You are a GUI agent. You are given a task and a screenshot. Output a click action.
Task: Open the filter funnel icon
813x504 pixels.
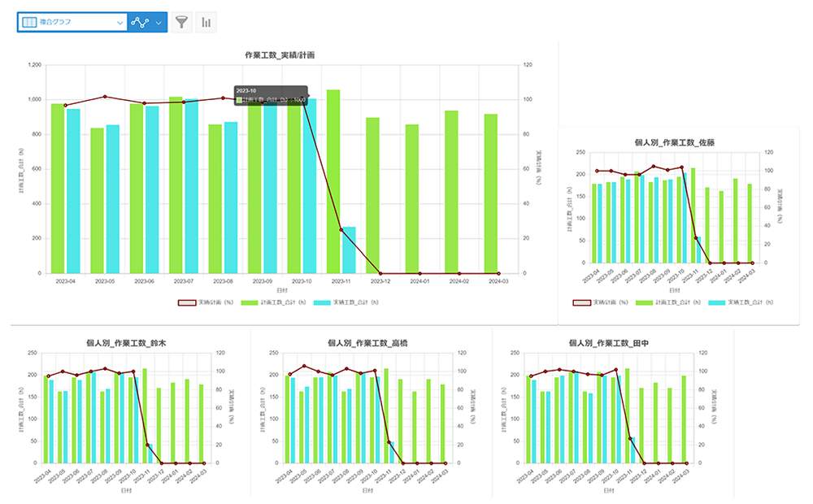pos(182,22)
